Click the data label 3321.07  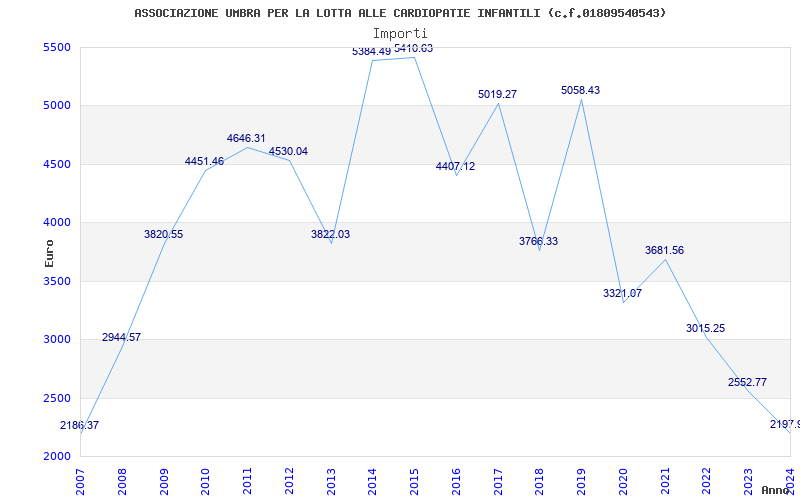[x=622, y=293]
